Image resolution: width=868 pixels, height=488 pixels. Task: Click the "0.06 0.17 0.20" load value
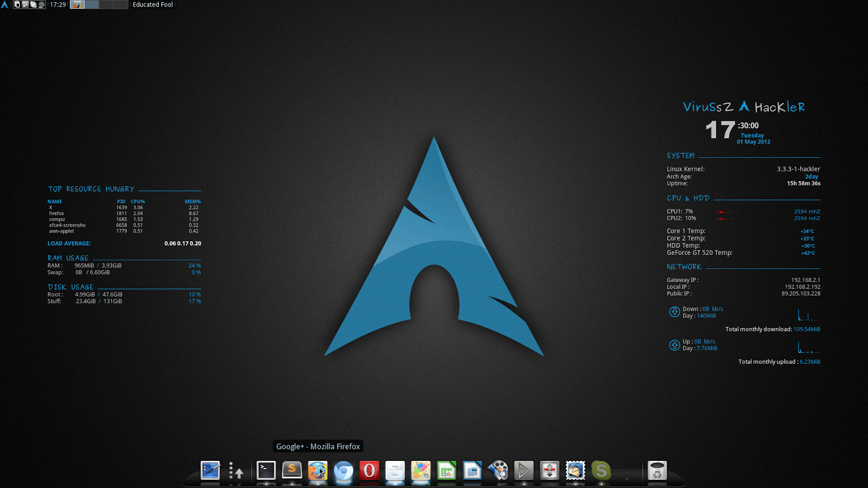click(183, 243)
